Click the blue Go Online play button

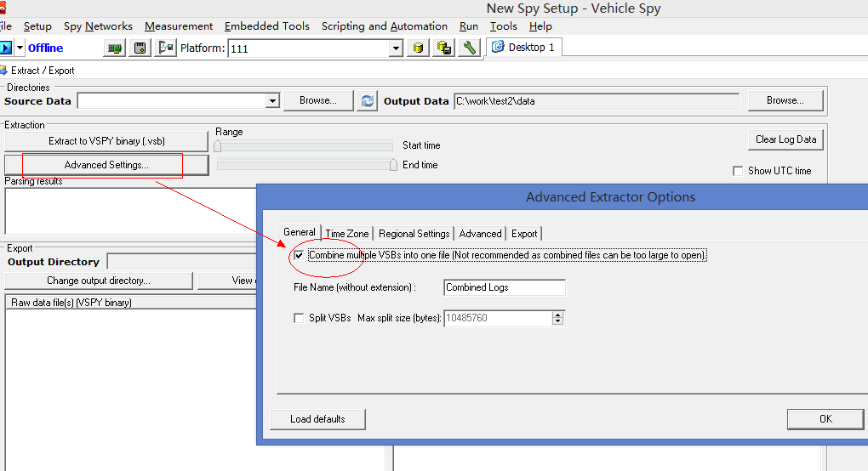5,48
